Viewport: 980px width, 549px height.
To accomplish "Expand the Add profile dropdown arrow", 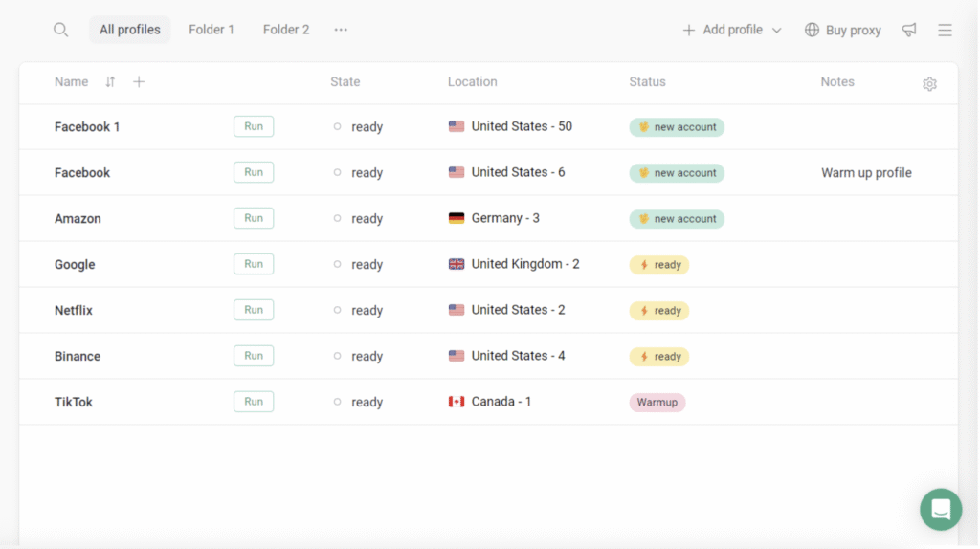I will pyautogui.click(x=777, y=31).
